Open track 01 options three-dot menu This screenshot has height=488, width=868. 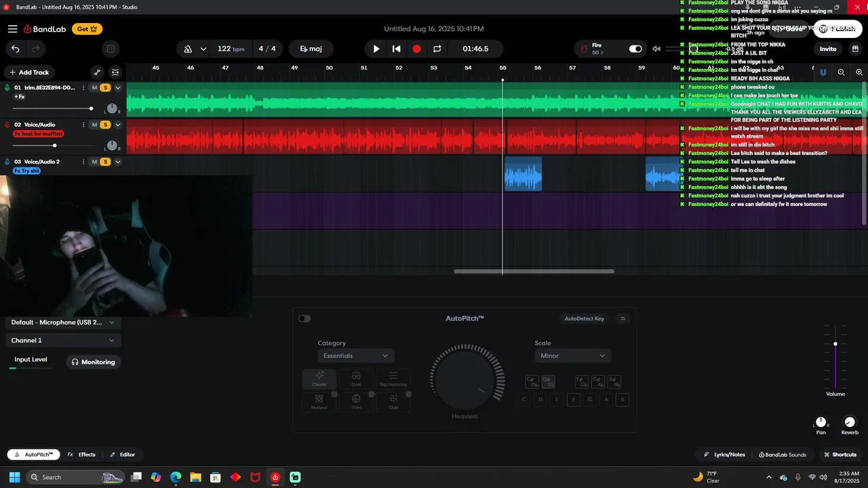tap(84, 87)
